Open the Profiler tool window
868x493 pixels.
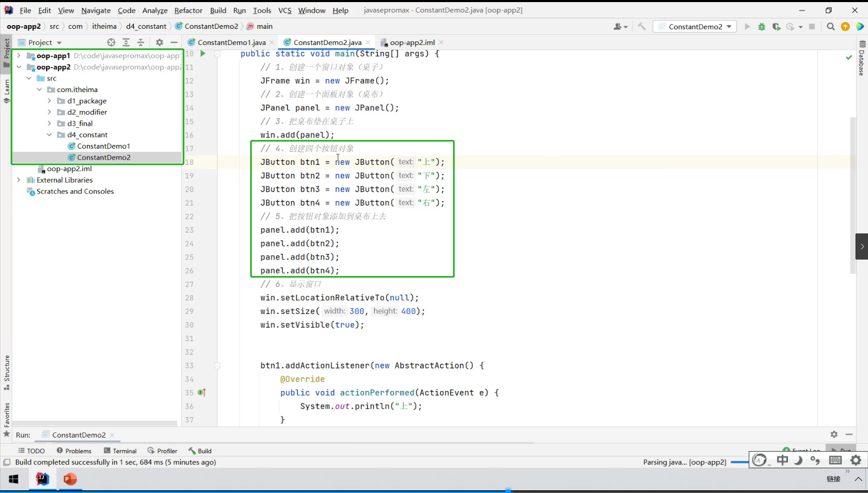pyautogui.click(x=163, y=451)
